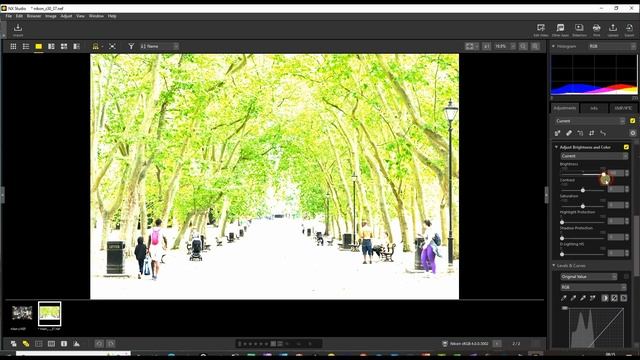This screenshot has width=640, height=360.
Task: Click the Shadow Protection slider handle
Action: click(562, 238)
